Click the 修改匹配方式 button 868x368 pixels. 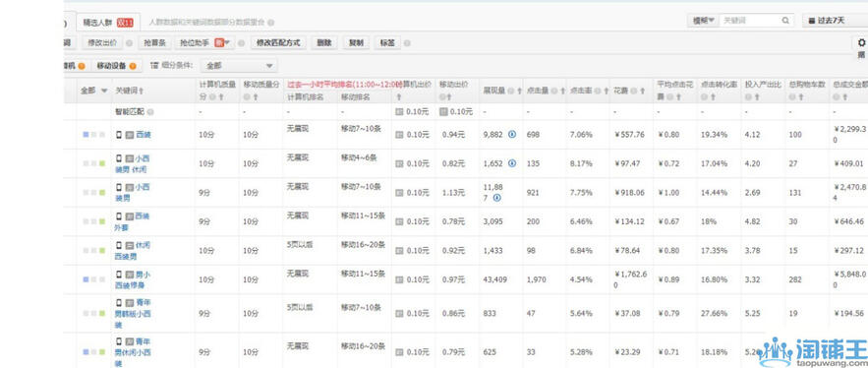[x=278, y=42]
